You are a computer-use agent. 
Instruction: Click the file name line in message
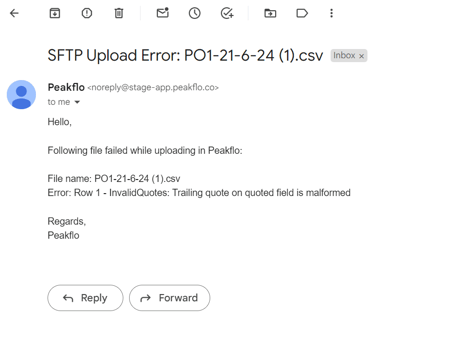tap(114, 179)
